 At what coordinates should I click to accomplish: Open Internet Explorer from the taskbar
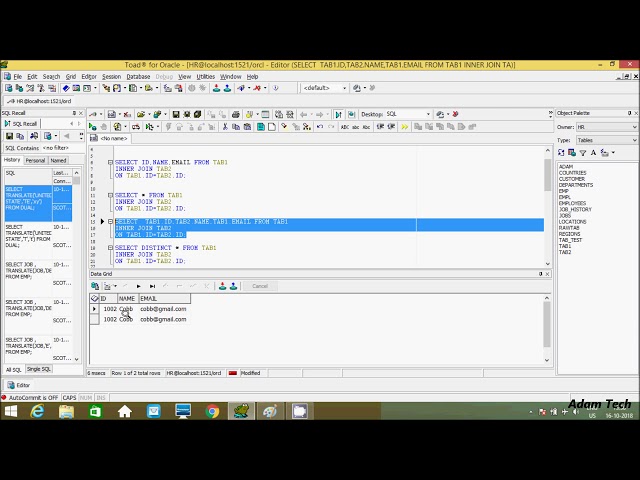point(37,411)
